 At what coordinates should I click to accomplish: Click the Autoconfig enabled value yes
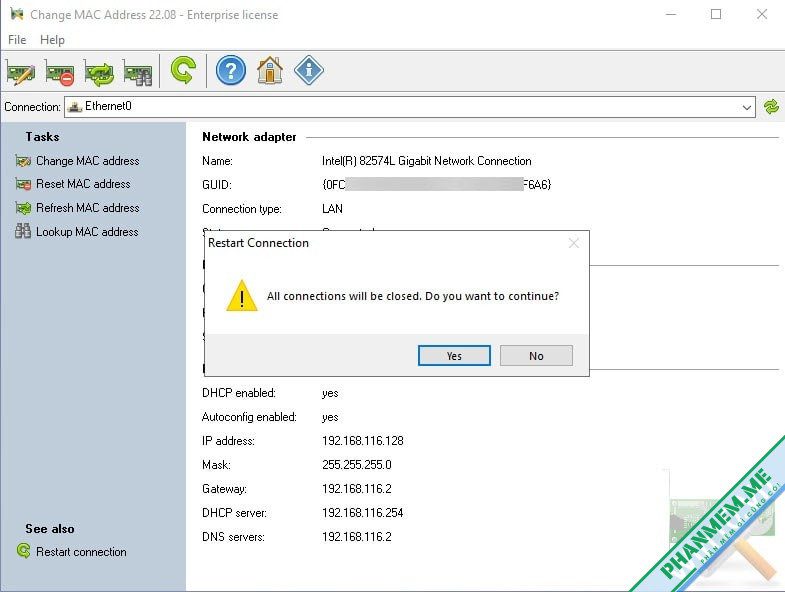[330, 417]
